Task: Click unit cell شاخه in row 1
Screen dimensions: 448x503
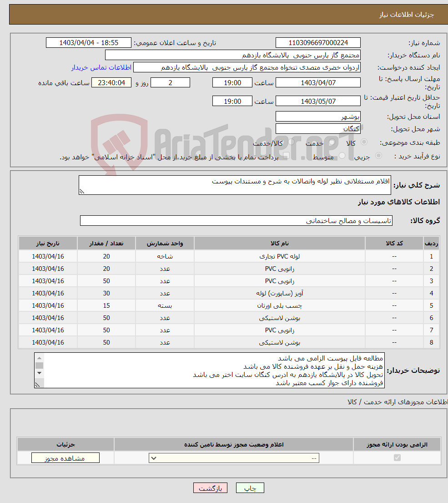Action: click(x=165, y=256)
